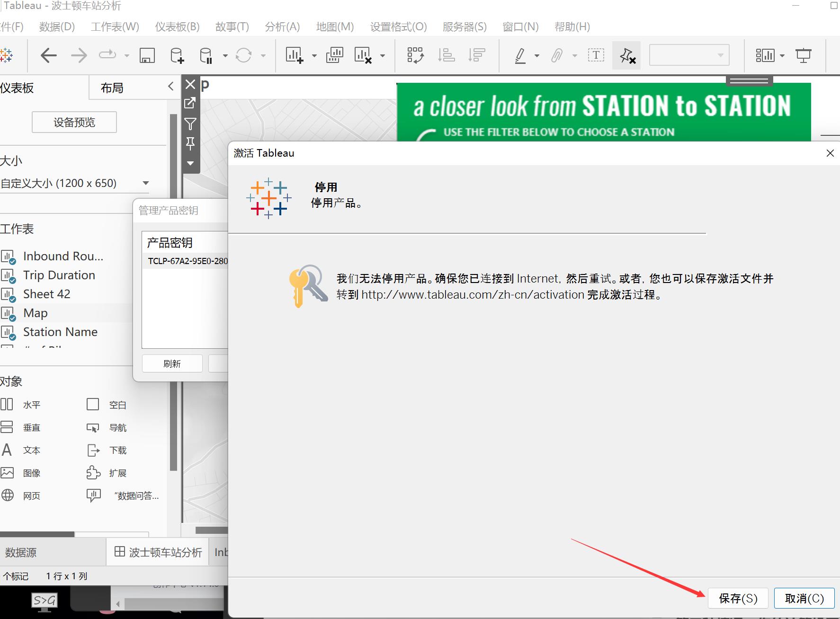Click the 取消(C) button
This screenshot has height=619, width=840.
[x=804, y=598]
